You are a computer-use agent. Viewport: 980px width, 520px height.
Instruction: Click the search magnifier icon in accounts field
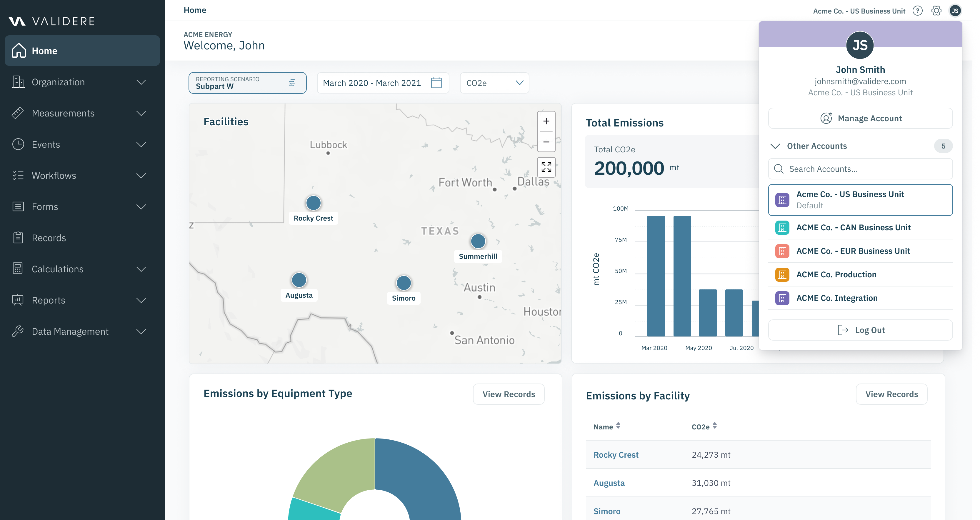(x=779, y=169)
